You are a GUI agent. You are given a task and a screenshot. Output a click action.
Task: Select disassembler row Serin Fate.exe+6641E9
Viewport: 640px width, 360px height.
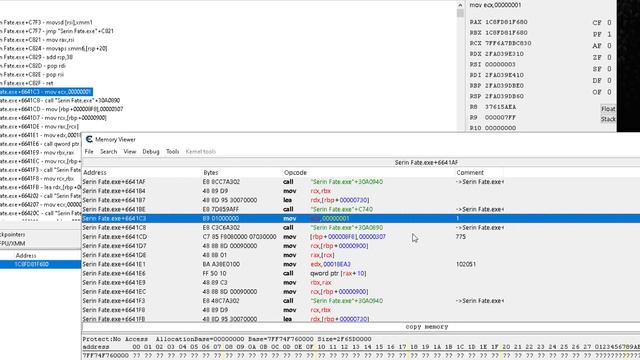(x=361, y=282)
